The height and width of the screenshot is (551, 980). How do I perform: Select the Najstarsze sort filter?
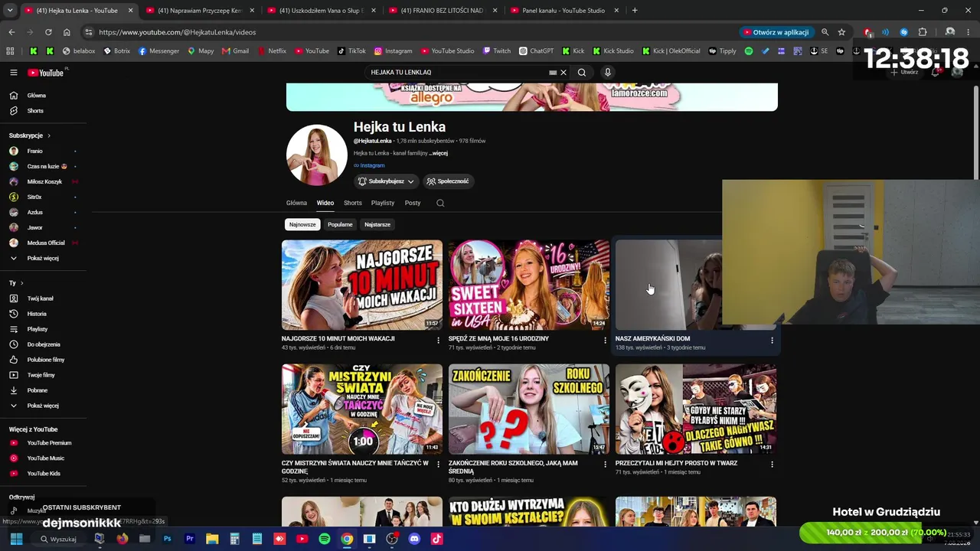tap(377, 224)
